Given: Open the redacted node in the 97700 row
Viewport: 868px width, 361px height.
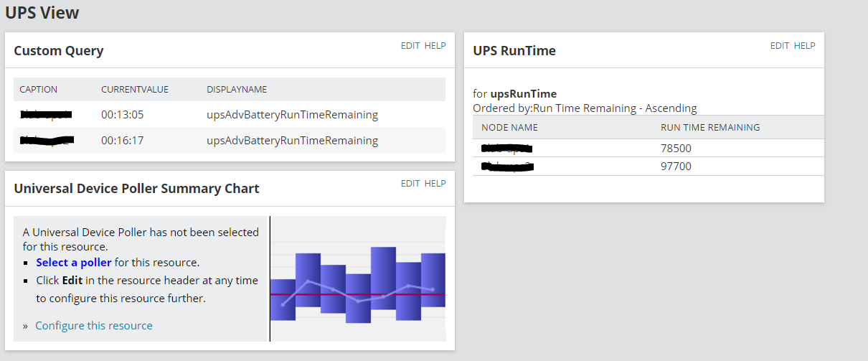Looking at the screenshot, I should coord(506,167).
